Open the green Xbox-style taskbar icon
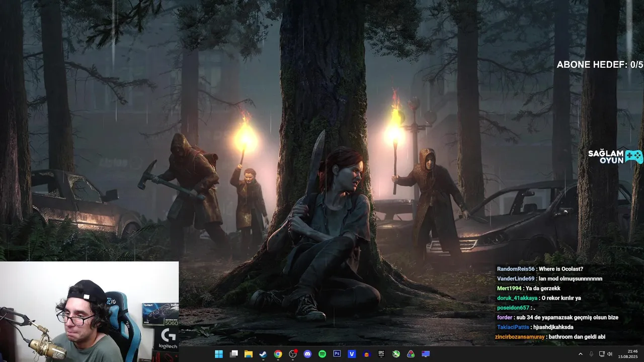The height and width of the screenshot is (362, 644). tap(396, 354)
